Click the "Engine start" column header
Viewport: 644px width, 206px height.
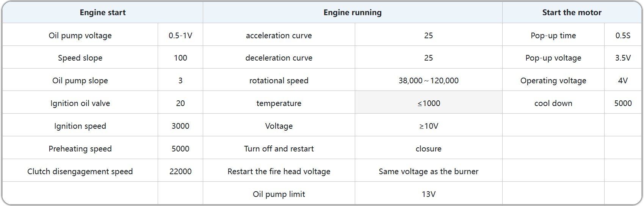point(102,12)
